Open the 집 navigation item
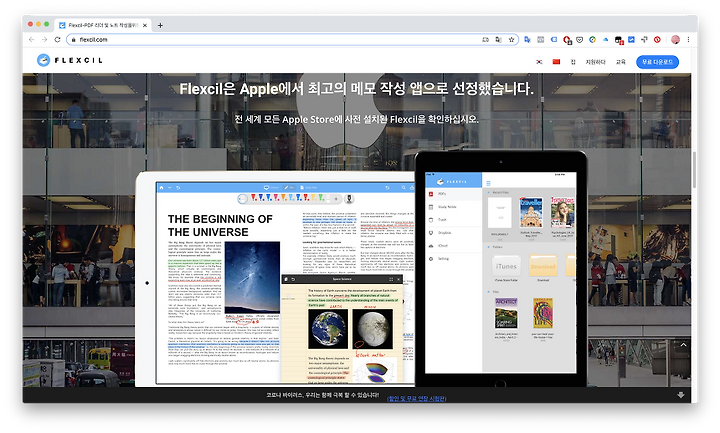Image resolution: width=720 pixels, height=433 pixels. 573,62
